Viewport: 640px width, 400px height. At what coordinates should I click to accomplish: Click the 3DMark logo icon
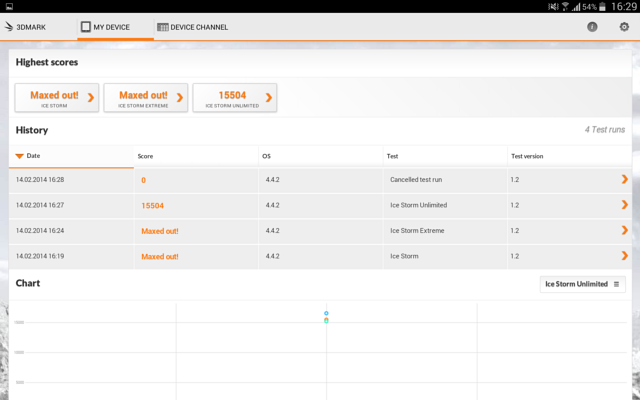[x=9, y=27]
